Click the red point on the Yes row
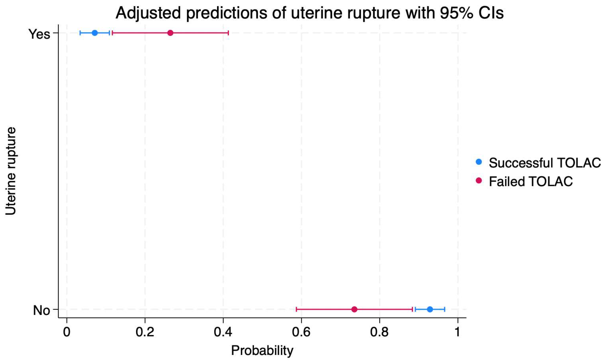 [x=170, y=33]
